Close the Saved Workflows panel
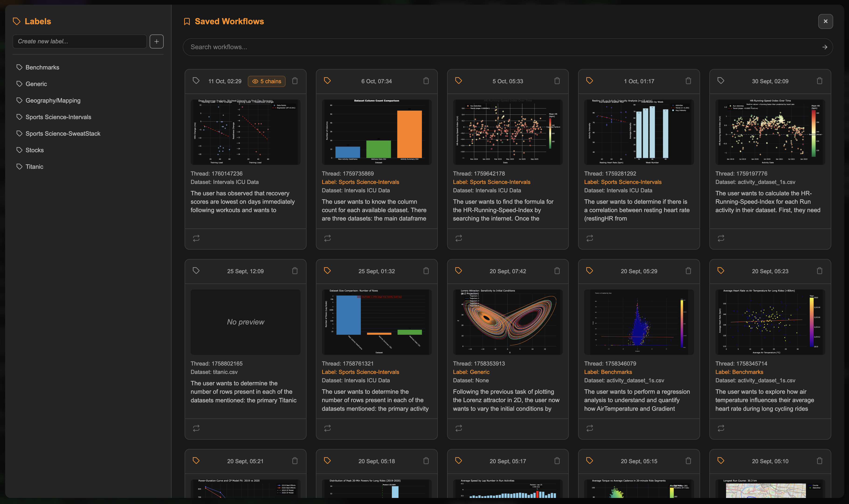Screen dimensions: 849x504 [825, 21]
